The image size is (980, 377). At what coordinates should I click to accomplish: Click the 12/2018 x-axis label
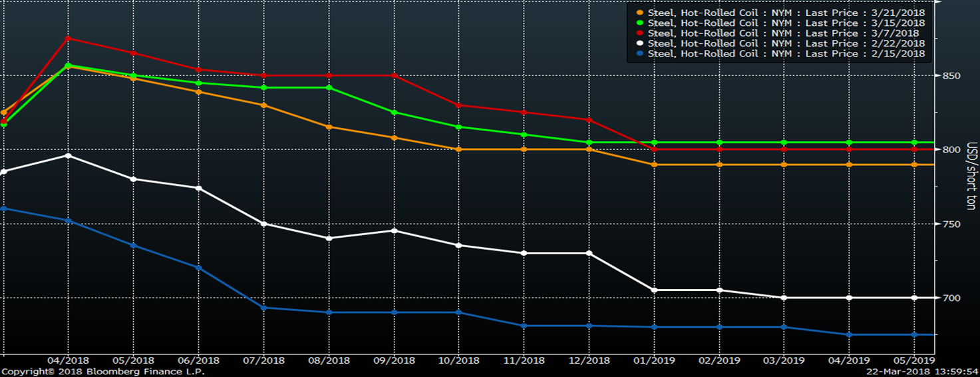pyautogui.click(x=589, y=360)
